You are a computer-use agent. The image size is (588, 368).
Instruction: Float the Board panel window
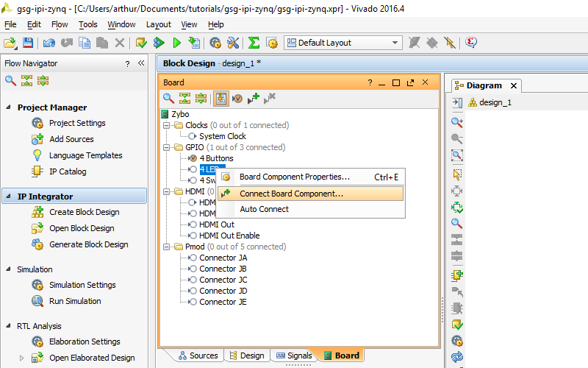[x=411, y=82]
